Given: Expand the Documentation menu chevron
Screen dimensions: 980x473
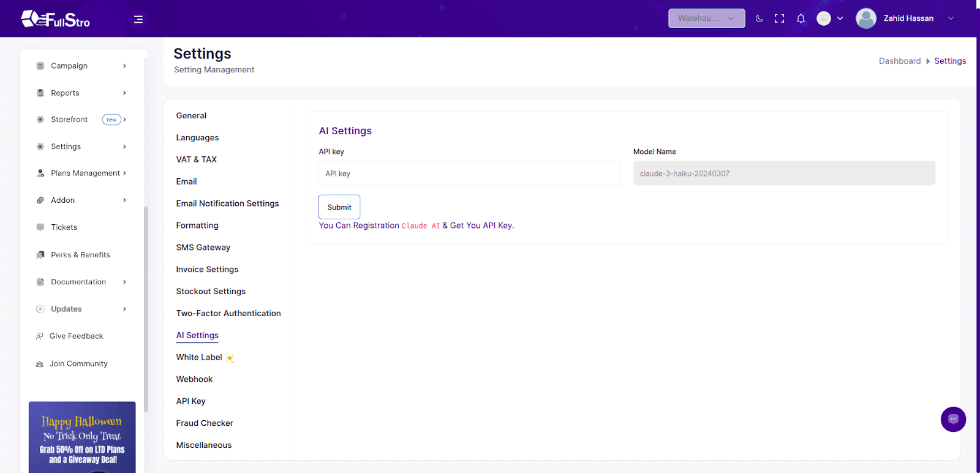Looking at the screenshot, I should pos(124,282).
